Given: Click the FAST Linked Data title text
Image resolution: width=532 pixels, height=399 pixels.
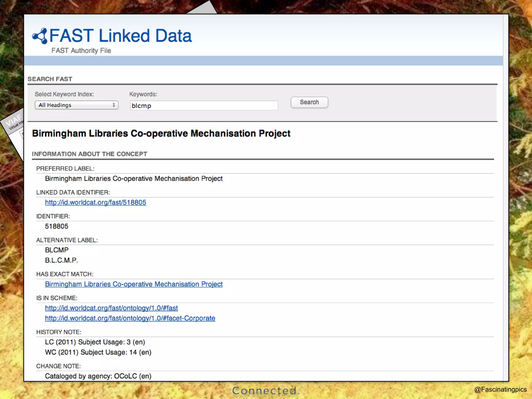Looking at the screenshot, I should [x=120, y=36].
